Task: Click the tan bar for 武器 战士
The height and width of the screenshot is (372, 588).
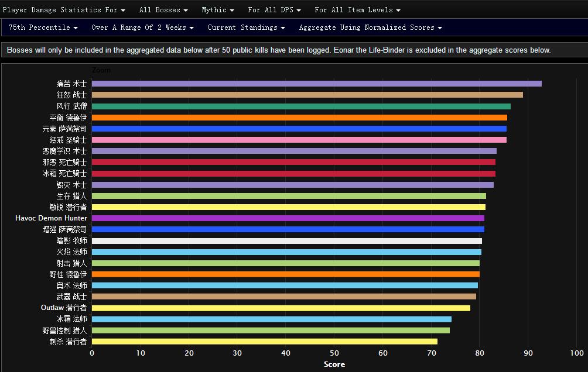Action: [x=284, y=297]
